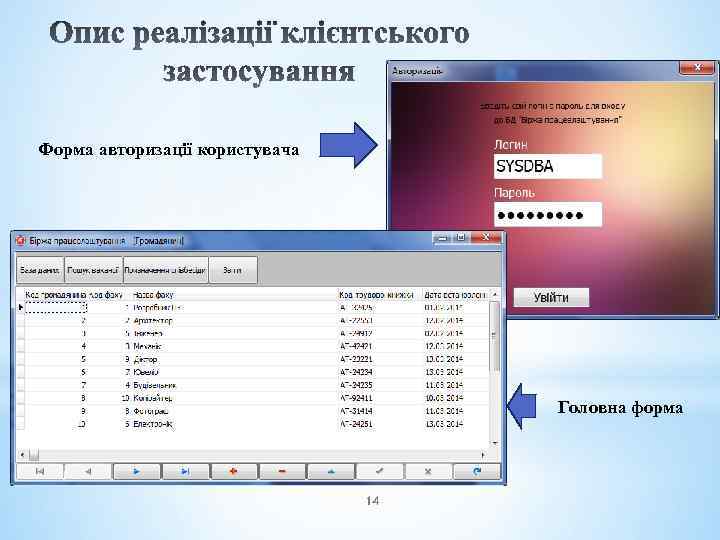Screen dimensions: 720x540
Task: Open the 'Звіти' menu button
Action: 233,270
